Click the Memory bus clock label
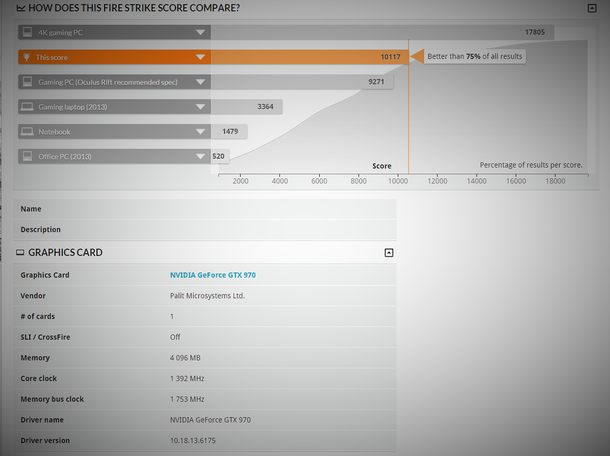The height and width of the screenshot is (456, 610). coord(52,399)
